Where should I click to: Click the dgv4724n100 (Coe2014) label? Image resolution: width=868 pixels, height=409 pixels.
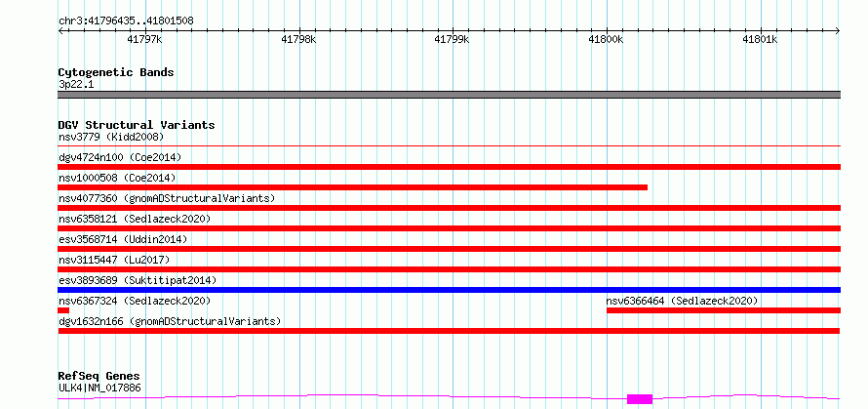tap(120, 157)
